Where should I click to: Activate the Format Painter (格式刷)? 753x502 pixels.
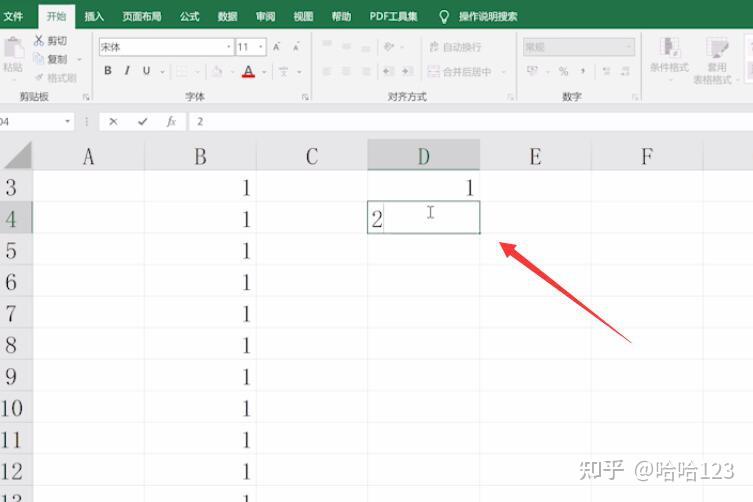(x=56, y=77)
